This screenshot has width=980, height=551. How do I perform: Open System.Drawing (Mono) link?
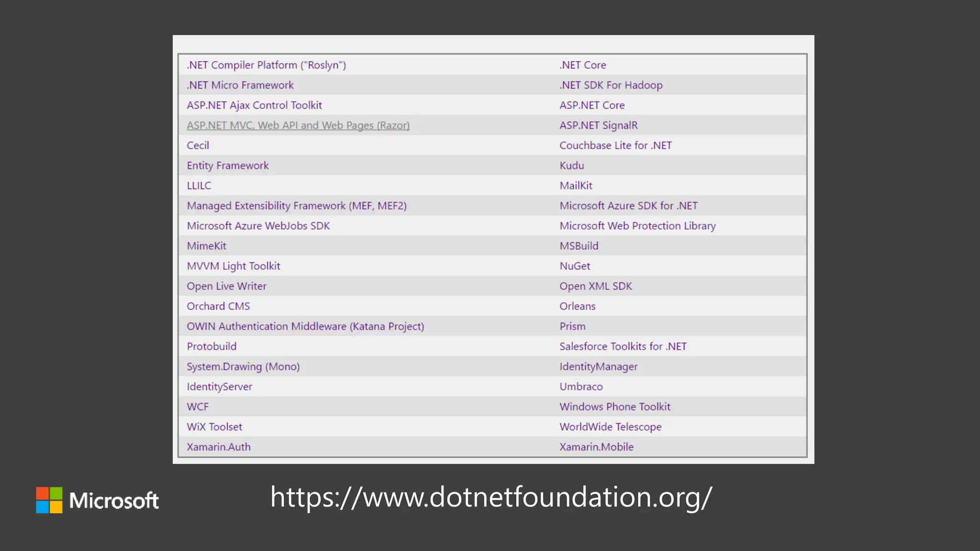243,366
